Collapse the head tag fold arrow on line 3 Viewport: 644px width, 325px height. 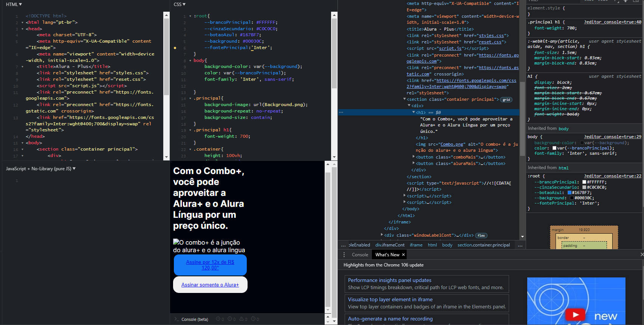(22, 29)
